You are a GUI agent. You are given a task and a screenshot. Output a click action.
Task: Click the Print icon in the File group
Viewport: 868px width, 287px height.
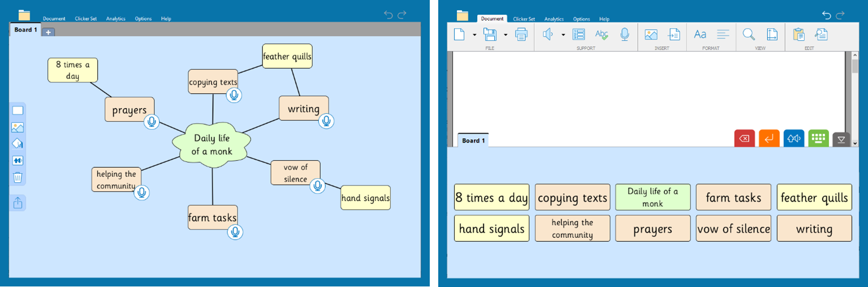(521, 35)
